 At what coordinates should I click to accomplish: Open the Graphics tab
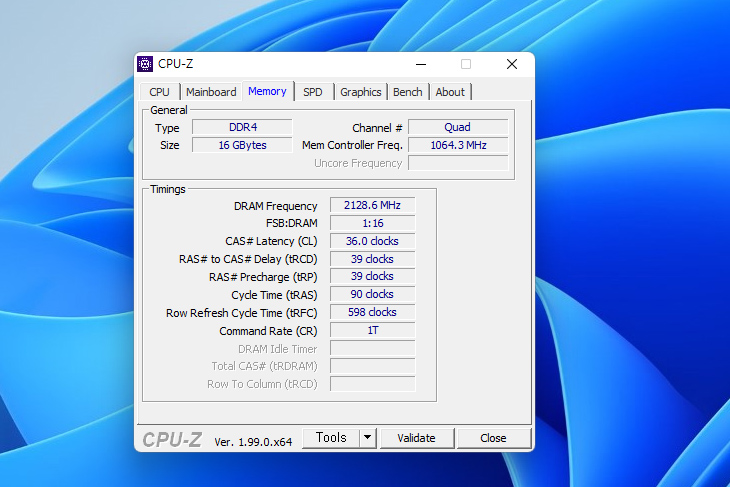(x=360, y=92)
